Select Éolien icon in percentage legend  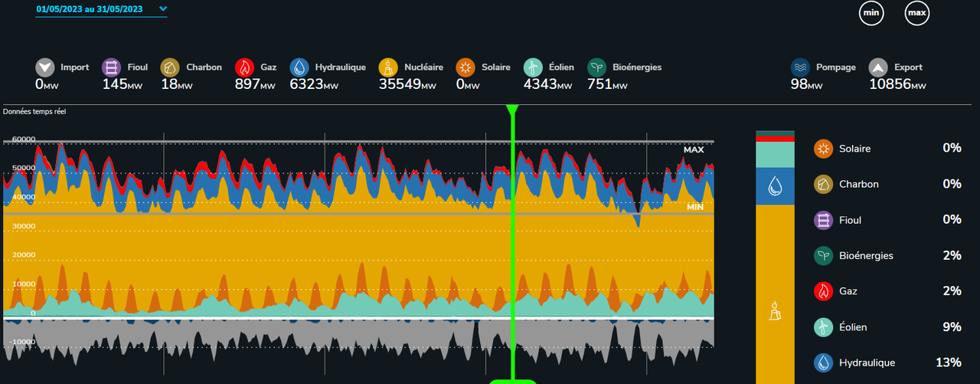point(824,327)
